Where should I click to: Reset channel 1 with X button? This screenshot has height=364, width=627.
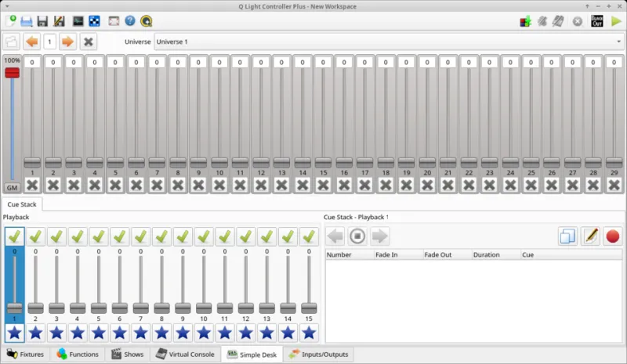pyautogui.click(x=32, y=185)
